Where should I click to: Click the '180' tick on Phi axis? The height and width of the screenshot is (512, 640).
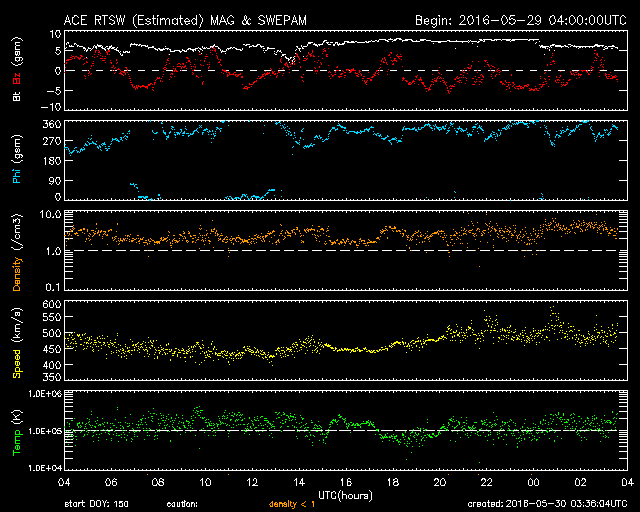(x=52, y=161)
